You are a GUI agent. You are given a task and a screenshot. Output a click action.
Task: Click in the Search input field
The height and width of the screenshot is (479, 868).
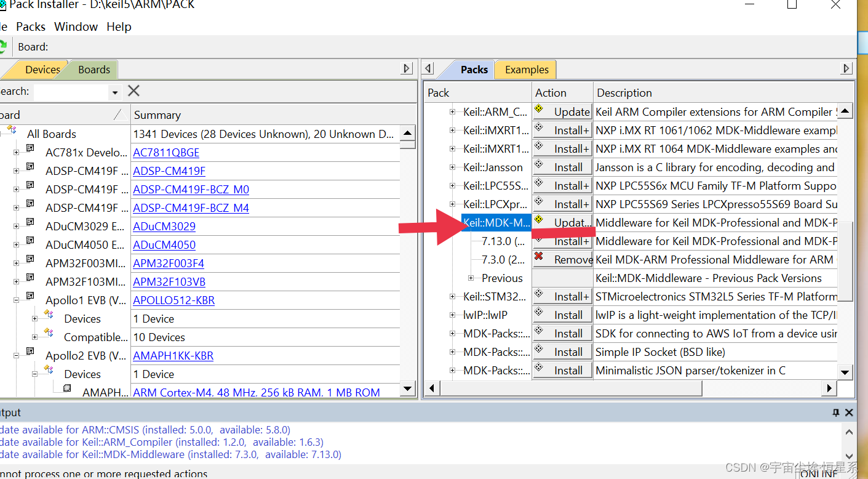tap(71, 92)
